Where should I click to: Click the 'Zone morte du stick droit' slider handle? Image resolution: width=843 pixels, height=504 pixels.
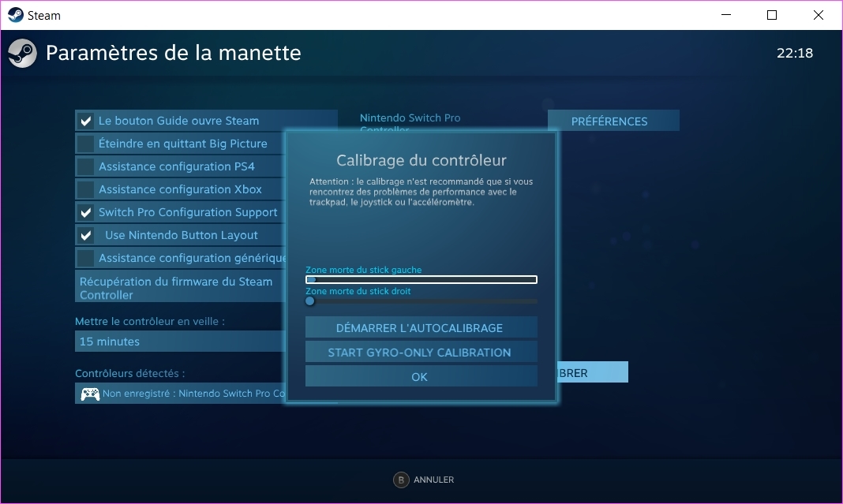[309, 301]
